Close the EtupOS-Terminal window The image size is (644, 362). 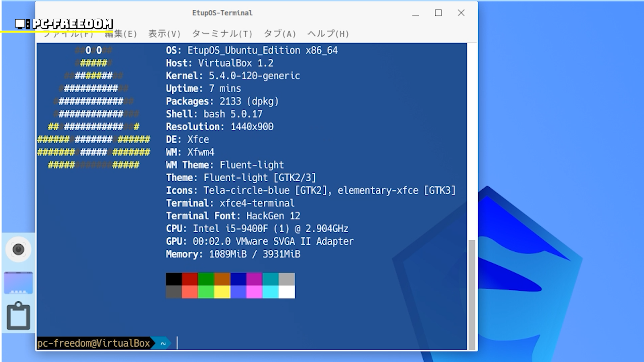tap(461, 13)
